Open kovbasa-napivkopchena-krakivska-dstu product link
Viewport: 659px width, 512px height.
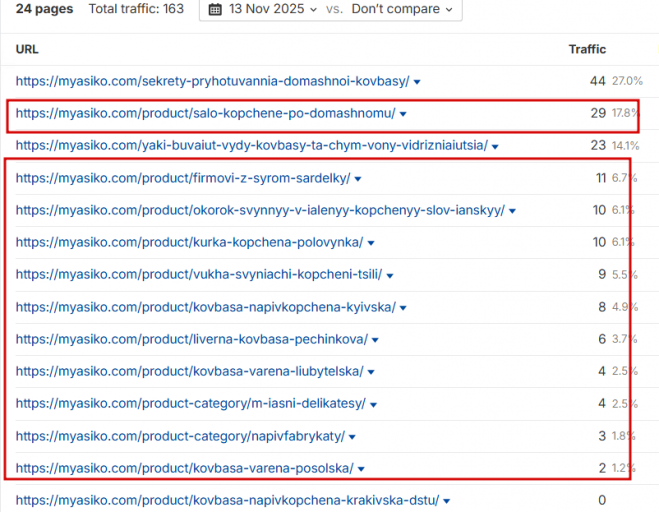pyautogui.click(x=227, y=500)
